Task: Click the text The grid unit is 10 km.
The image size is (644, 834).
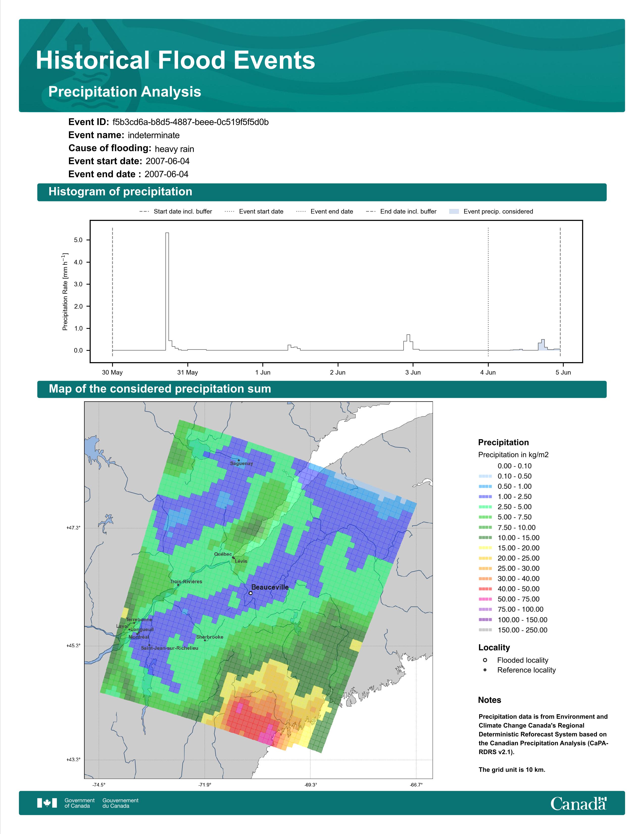Action: [512, 770]
